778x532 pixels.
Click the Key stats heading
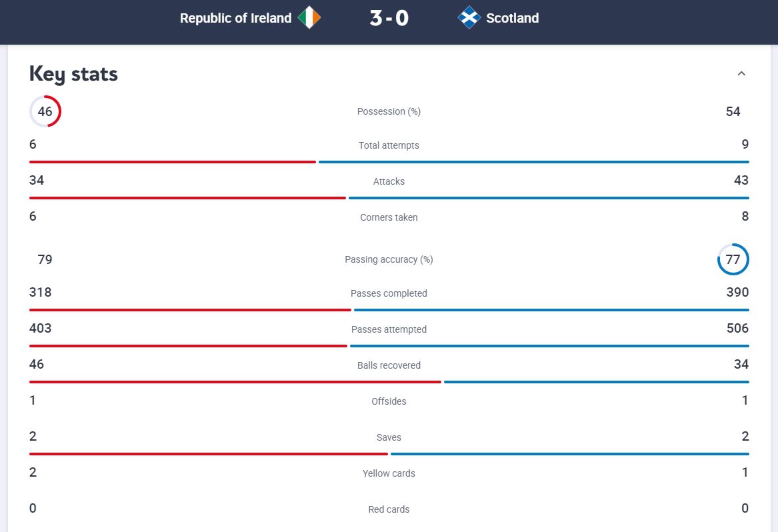(x=73, y=74)
